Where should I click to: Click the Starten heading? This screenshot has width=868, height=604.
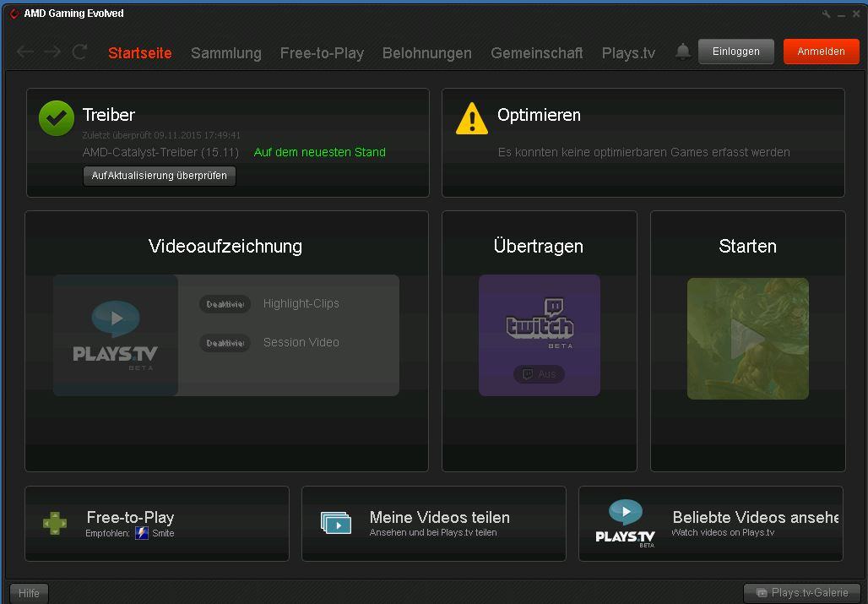747,247
